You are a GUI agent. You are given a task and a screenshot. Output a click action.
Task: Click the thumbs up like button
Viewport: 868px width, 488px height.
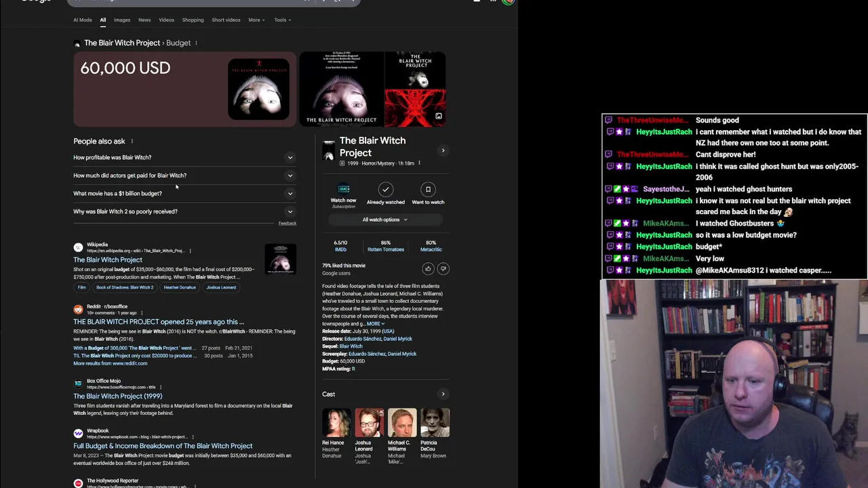coord(428,269)
